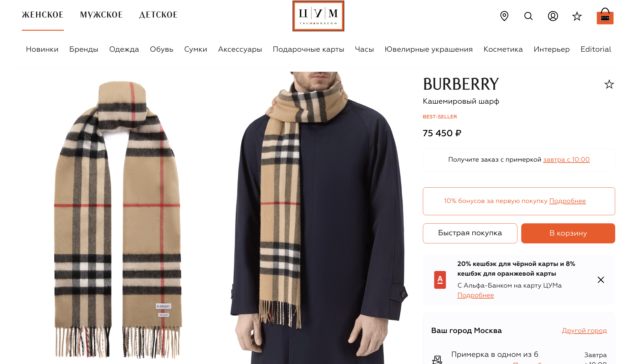Screen dimensions: 644x364
Task: Add Burberry scarf to favorites star
Action: point(609,84)
